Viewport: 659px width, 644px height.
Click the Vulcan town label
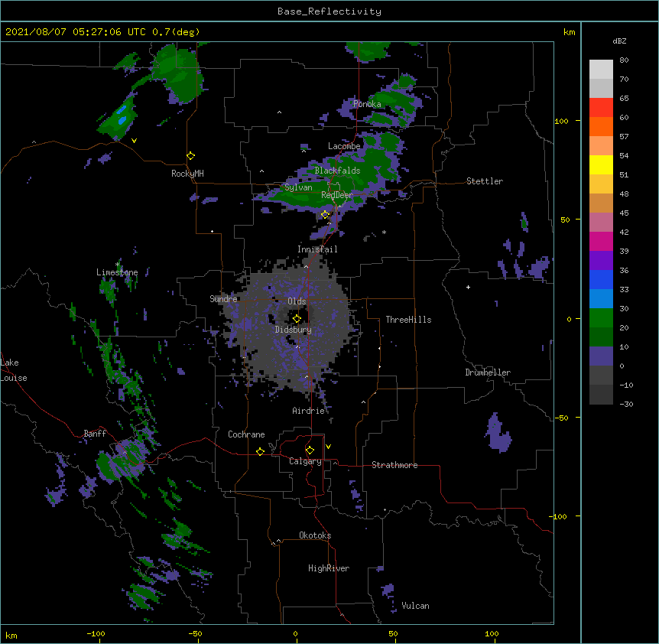(415, 606)
